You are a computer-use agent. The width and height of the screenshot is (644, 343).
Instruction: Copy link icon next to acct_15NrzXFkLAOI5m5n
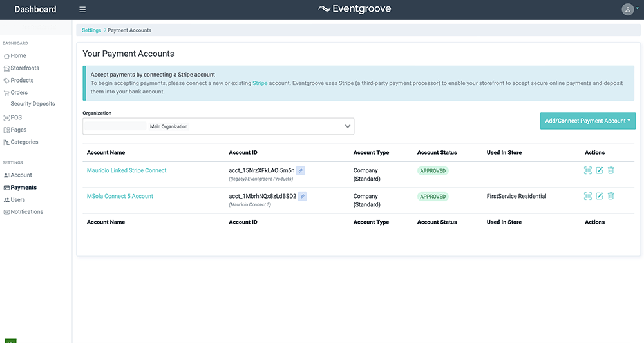[301, 171]
